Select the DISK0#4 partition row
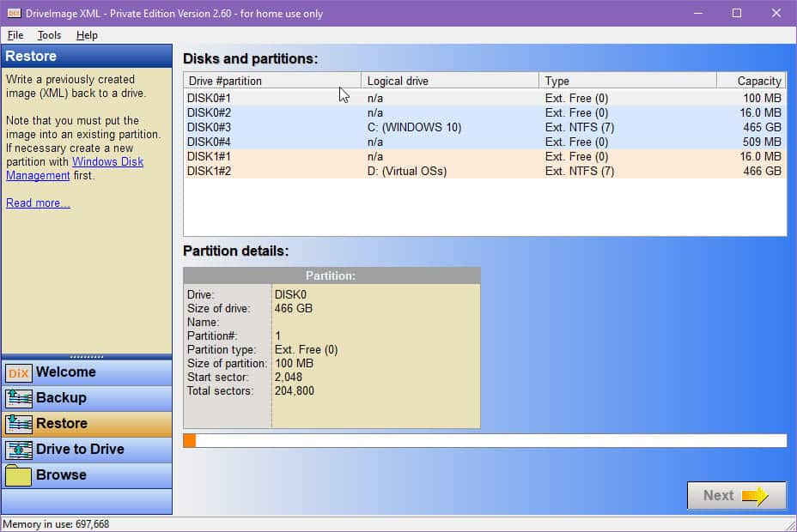The image size is (797, 532). (484, 142)
